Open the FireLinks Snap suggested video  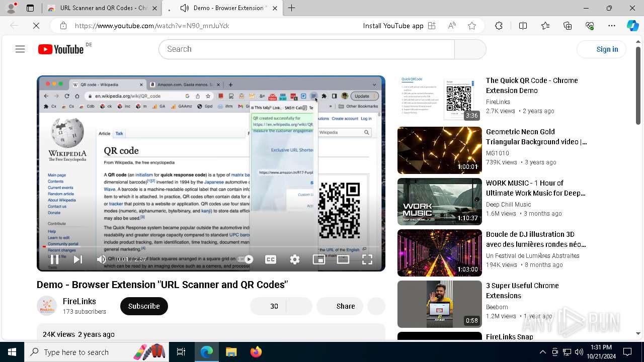tap(509, 337)
